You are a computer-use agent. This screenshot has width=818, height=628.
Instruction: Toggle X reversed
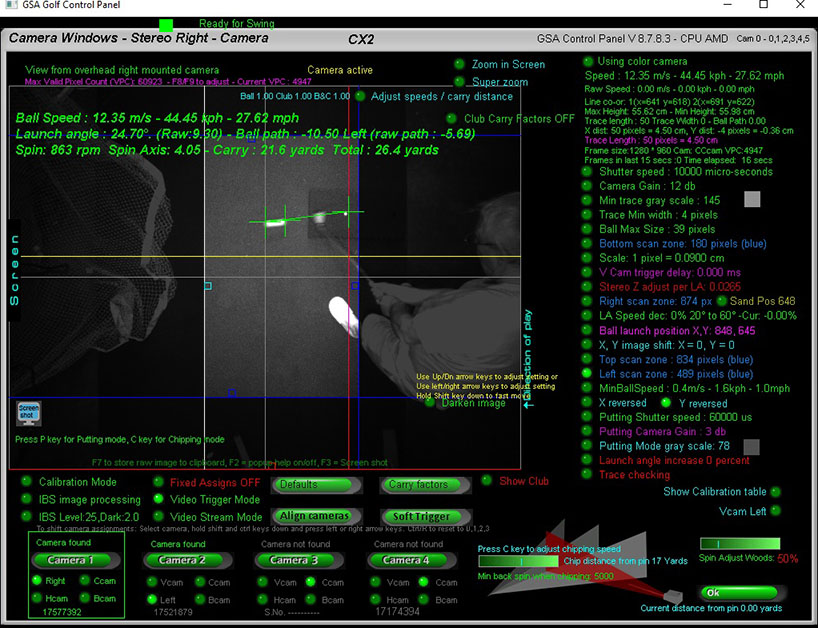[x=587, y=403]
